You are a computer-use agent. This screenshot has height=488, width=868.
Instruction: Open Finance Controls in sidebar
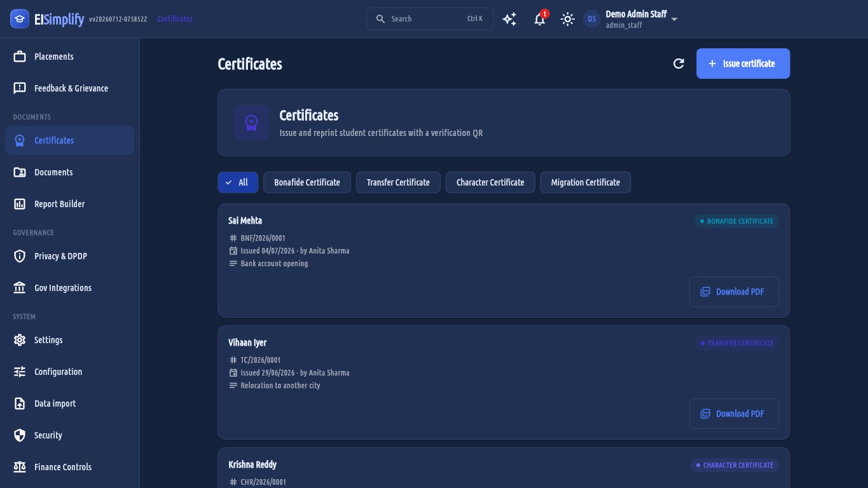click(x=69, y=467)
